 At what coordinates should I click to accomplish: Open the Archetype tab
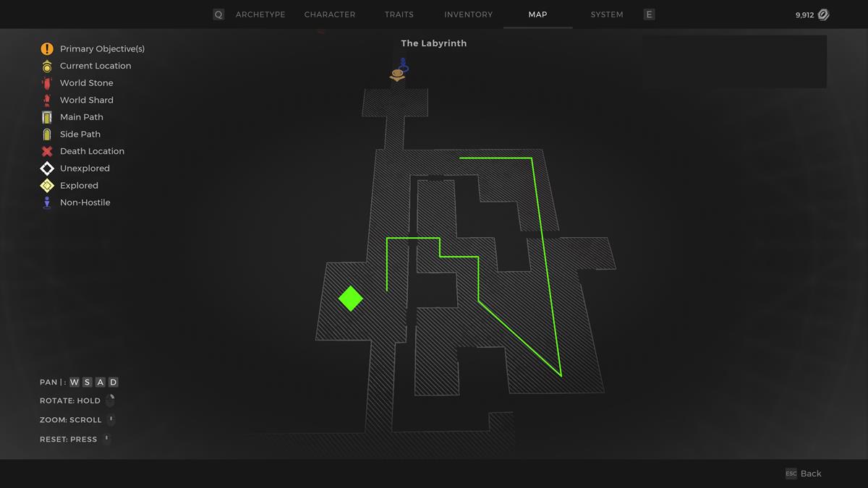260,14
